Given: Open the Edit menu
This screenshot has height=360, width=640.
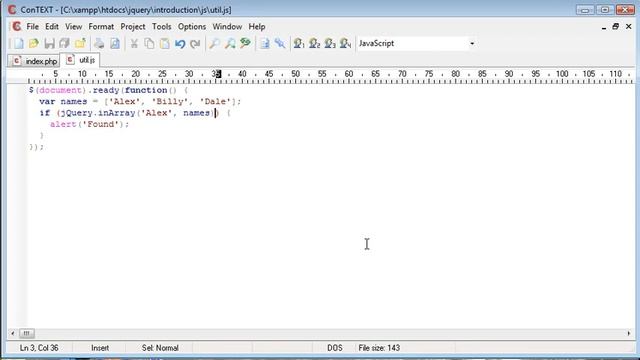Looking at the screenshot, I should click(52, 27).
